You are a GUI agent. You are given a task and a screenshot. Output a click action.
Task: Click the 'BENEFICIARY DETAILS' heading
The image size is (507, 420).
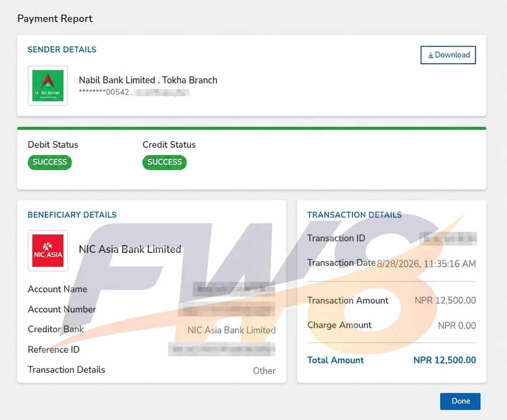point(72,215)
